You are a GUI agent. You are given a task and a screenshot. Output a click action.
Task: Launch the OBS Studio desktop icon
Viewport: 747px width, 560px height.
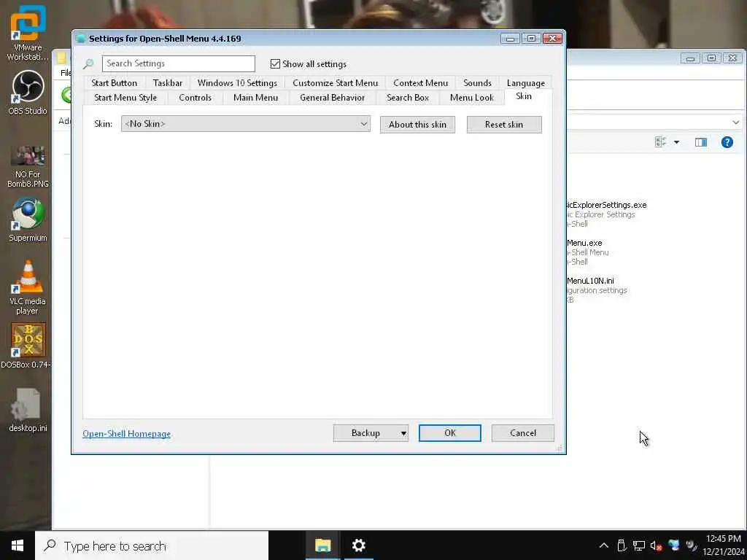(x=28, y=93)
